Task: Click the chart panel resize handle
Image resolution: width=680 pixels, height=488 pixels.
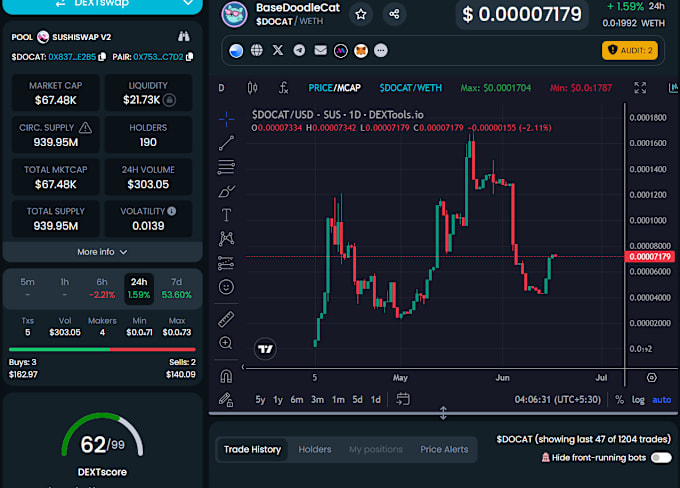Action: pos(443,413)
